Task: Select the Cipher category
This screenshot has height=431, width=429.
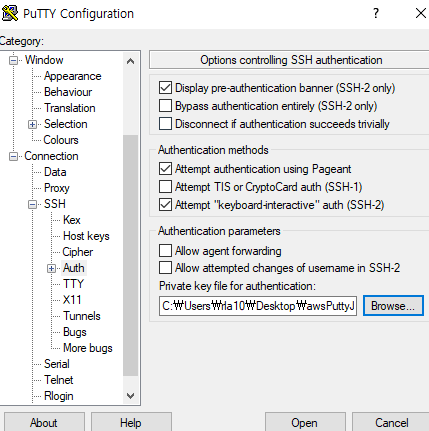Action: [78, 252]
